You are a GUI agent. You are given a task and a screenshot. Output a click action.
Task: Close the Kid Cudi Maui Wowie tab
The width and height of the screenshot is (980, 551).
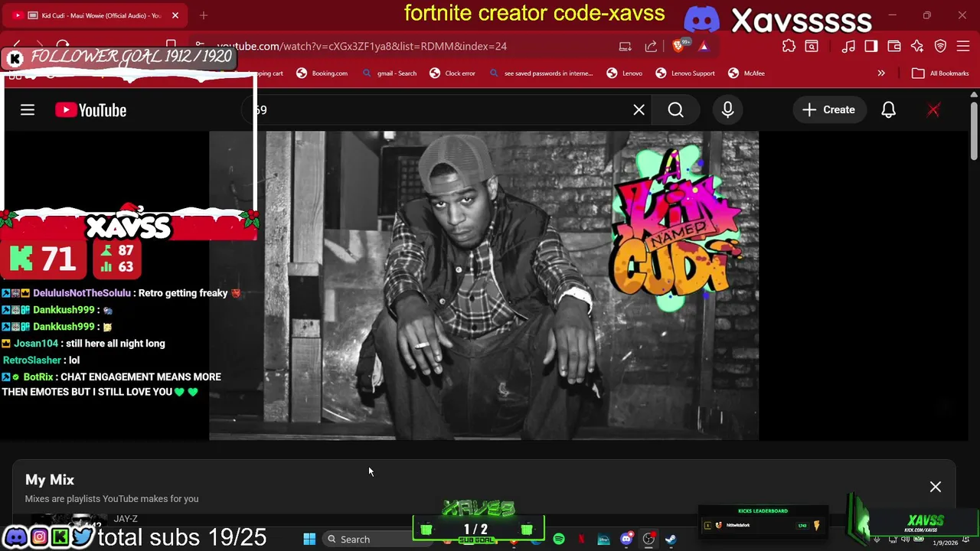(175, 15)
